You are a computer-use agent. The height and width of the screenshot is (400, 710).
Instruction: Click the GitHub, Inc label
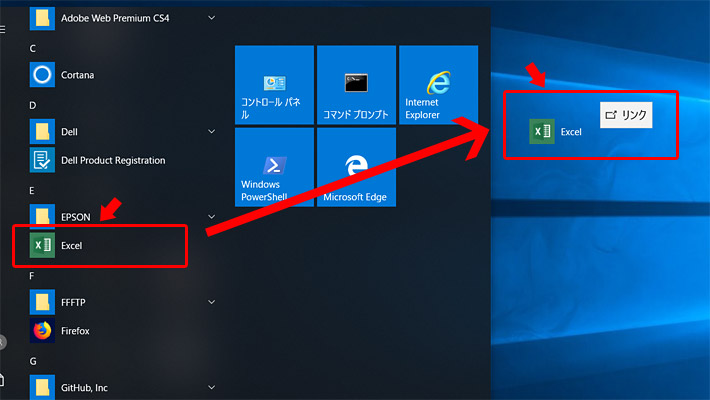click(84, 388)
